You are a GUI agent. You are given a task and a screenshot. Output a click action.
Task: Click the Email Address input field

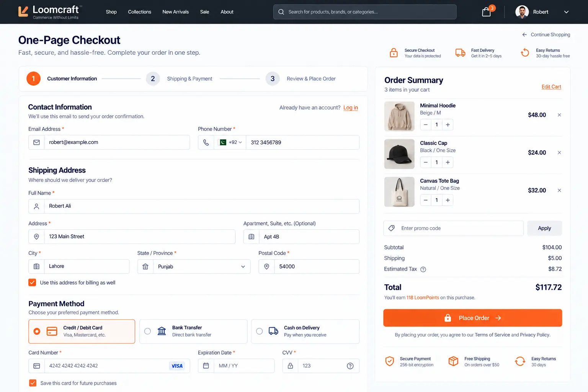(109, 142)
